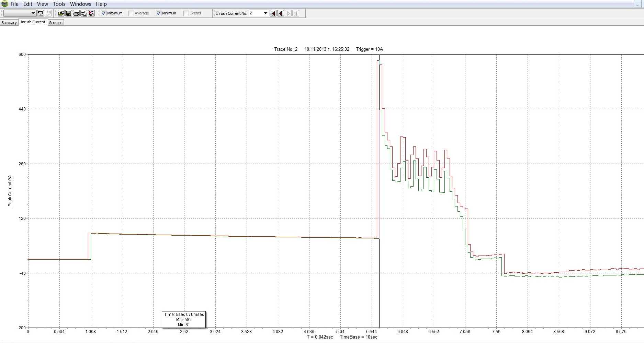Click the printer icon in toolbar

coord(76,13)
